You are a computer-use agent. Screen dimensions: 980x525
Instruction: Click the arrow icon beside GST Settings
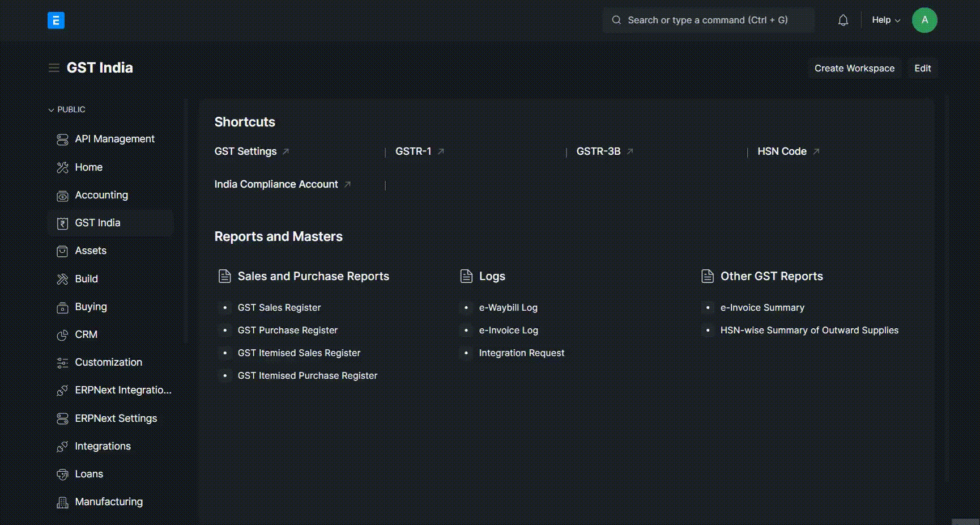pyautogui.click(x=286, y=151)
